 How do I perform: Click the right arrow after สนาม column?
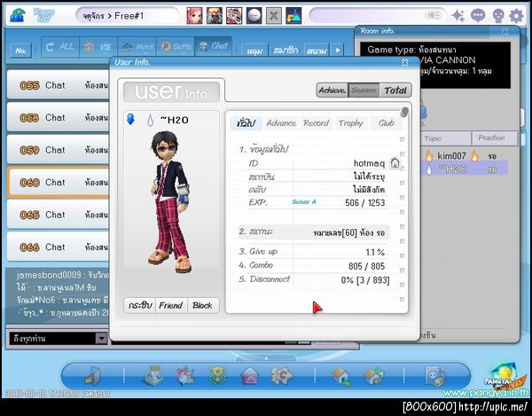338,51
